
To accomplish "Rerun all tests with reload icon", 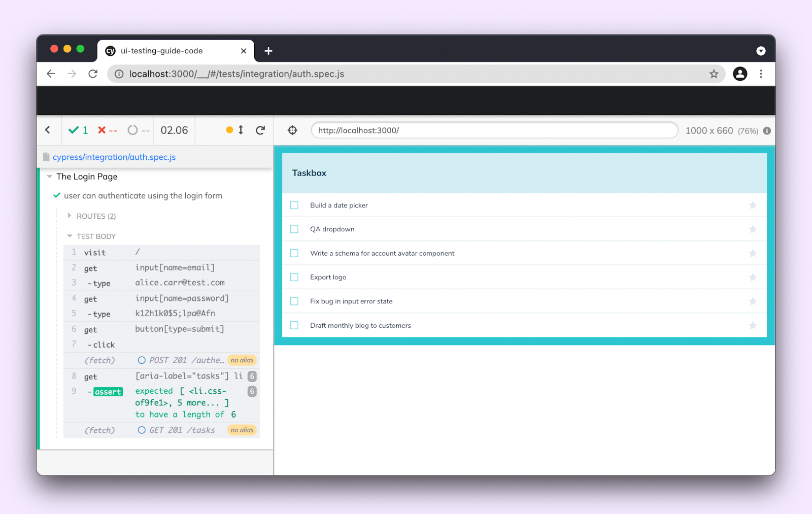I will (260, 130).
